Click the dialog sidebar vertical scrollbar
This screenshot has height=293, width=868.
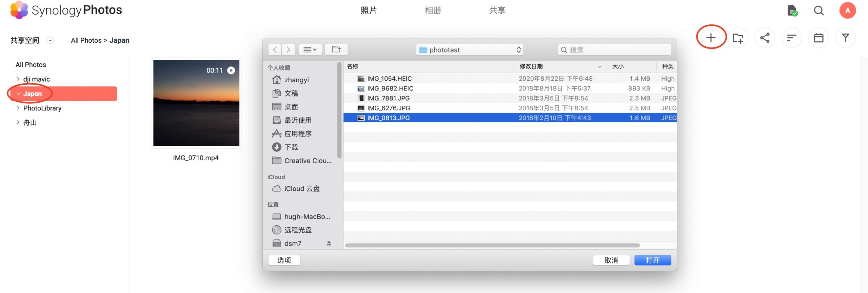339,110
